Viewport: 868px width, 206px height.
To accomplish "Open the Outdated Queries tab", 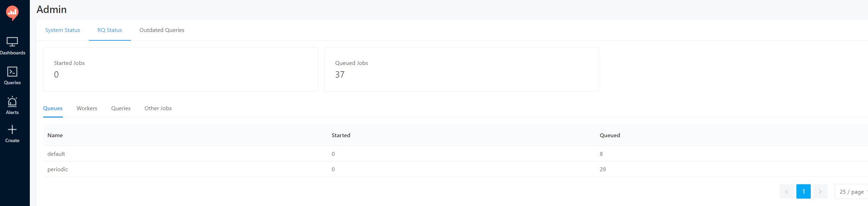I will click(162, 30).
